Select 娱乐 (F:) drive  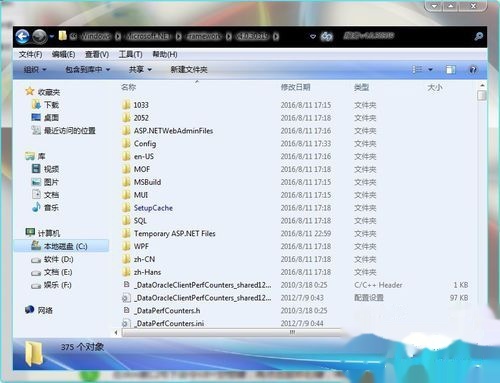click(x=58, y=285)
